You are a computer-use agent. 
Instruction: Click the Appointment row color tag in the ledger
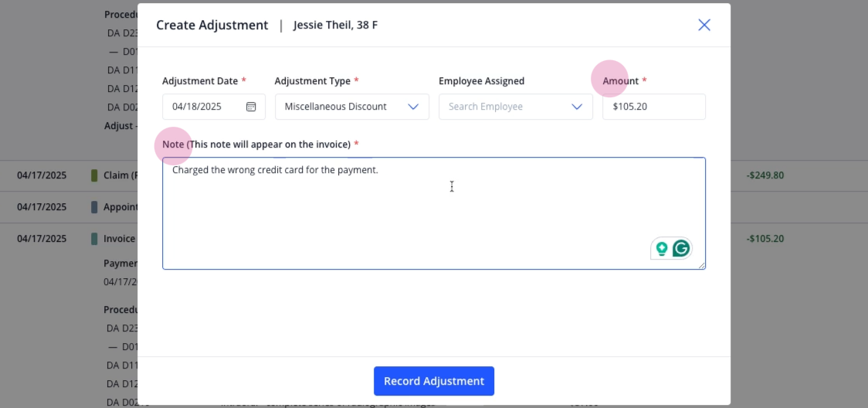[94, 207]
